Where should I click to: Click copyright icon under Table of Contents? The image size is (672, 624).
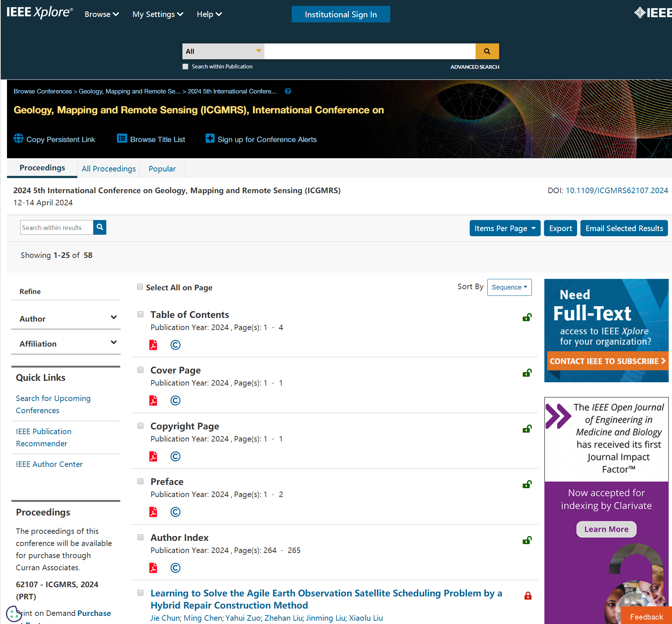175,345
